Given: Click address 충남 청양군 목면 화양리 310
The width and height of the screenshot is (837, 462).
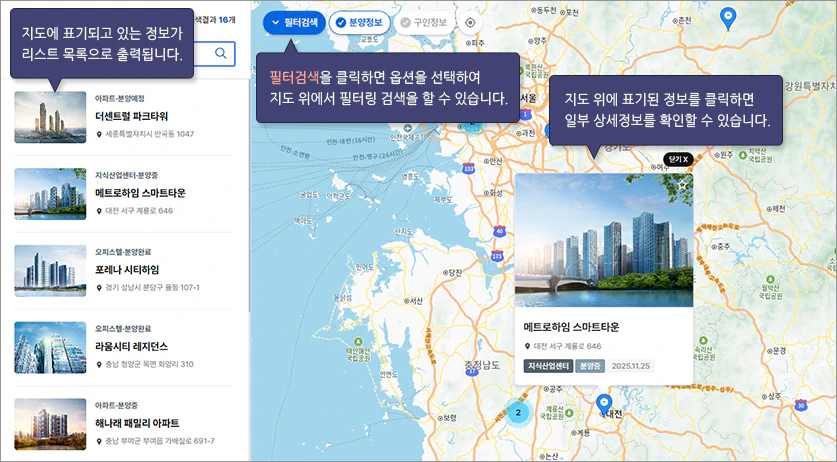Looking at the screenshot, I should pos(149,365).
